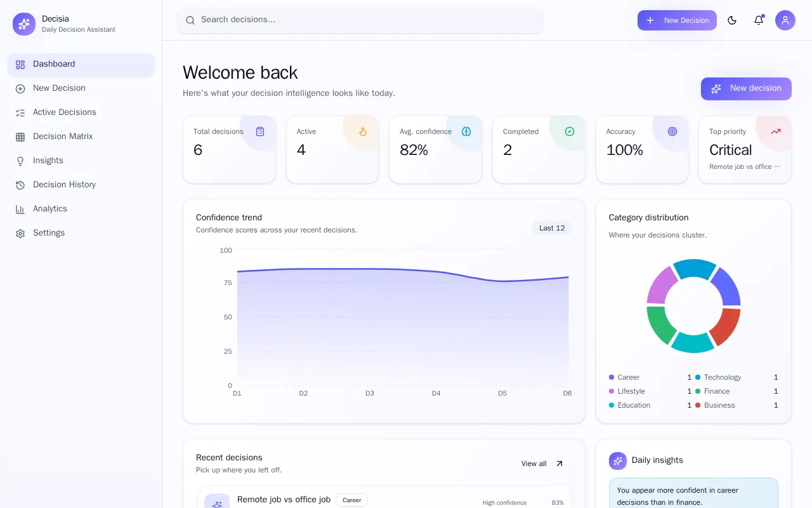This screenshot has height=508, width=812.
Task: Click the Settings gear icon in sidebar
Action: (x=20, y=233)
